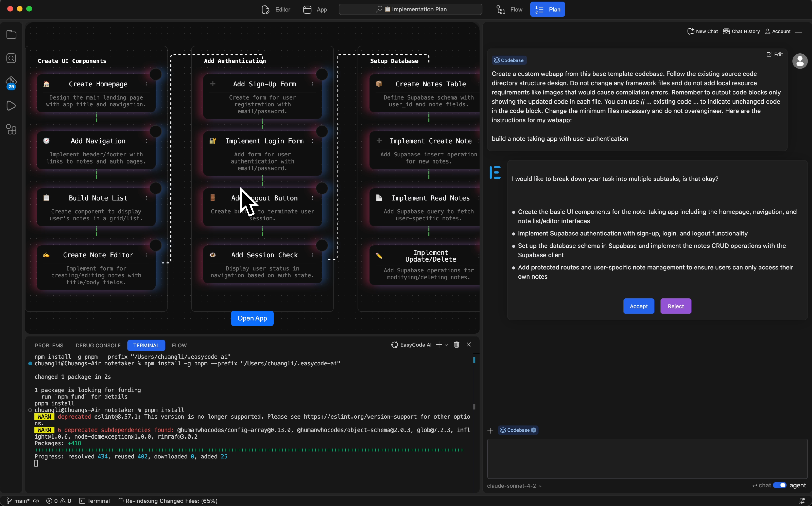Remove the Codebase context tag

point(534,430)
